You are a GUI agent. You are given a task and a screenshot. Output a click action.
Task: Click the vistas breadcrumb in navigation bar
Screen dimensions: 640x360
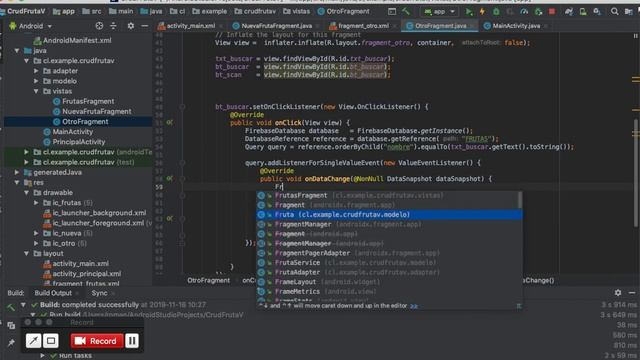[x=301, y=11]
